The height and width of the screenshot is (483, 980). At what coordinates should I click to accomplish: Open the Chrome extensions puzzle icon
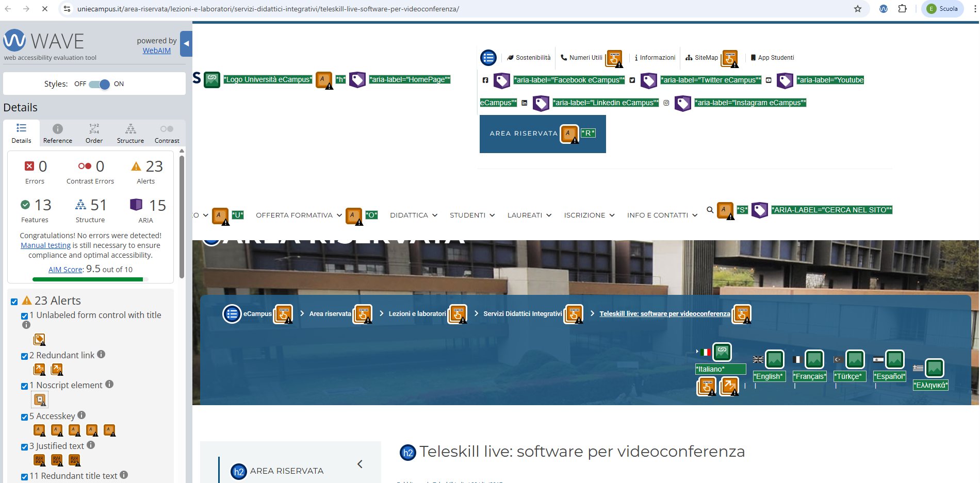tap(902, 9)
